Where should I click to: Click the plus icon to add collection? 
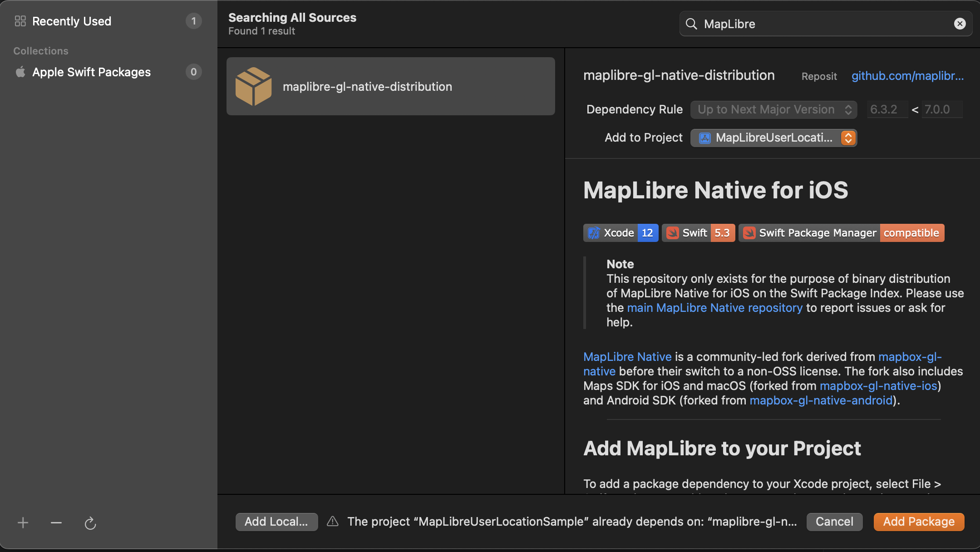pyautogui.click(x=23, y=523)
